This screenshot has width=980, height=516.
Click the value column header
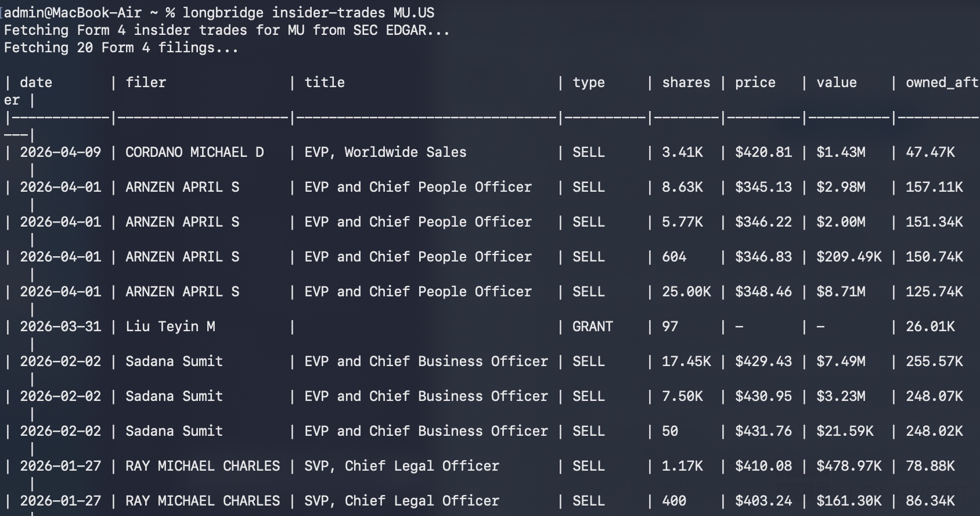point(836,83)
